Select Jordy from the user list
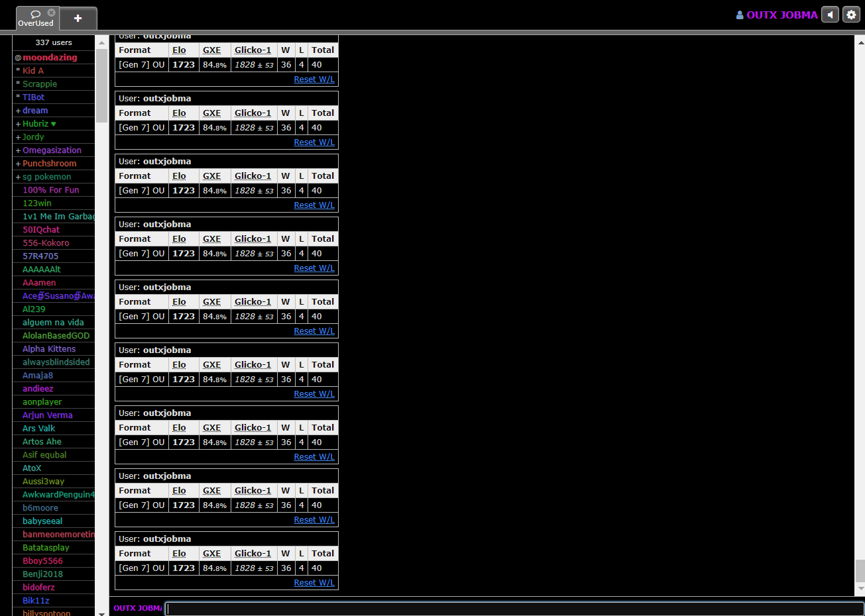 click(54, 137)
